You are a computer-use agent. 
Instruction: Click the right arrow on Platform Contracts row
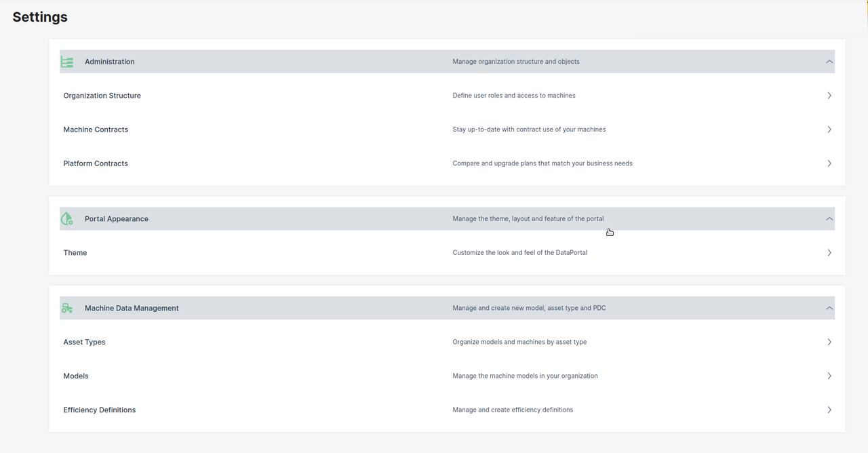pos(829,163)
